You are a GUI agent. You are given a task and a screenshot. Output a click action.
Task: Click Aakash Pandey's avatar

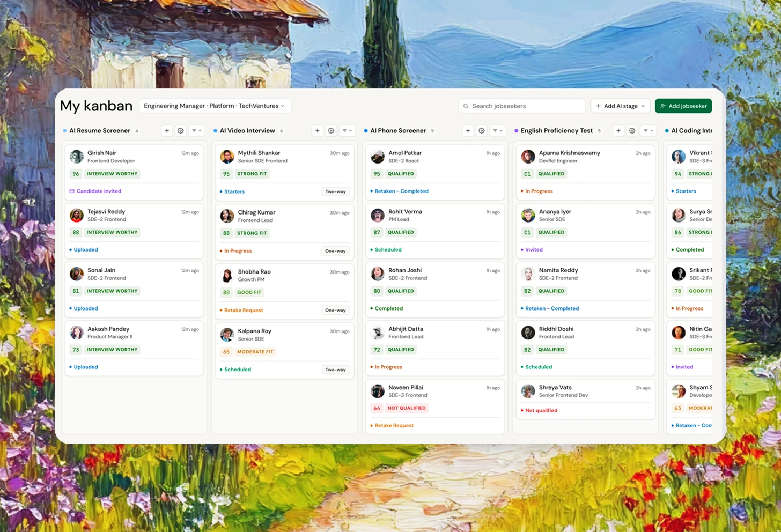tap(77, 332)
